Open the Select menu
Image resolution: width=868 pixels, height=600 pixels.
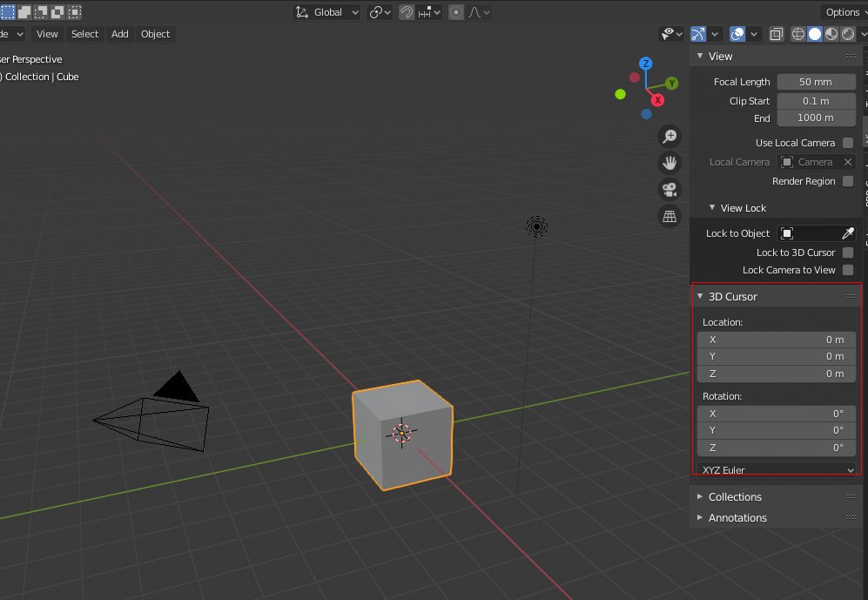pos(84,34)
